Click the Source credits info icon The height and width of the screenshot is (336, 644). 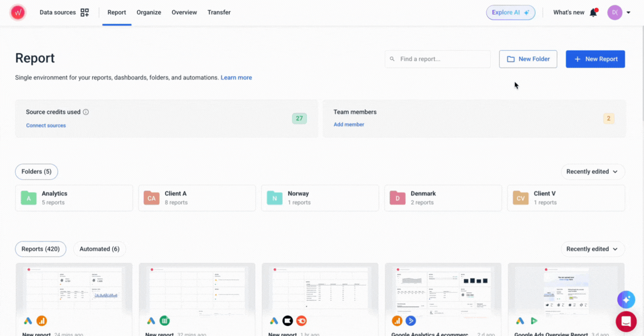click(86, 112)
